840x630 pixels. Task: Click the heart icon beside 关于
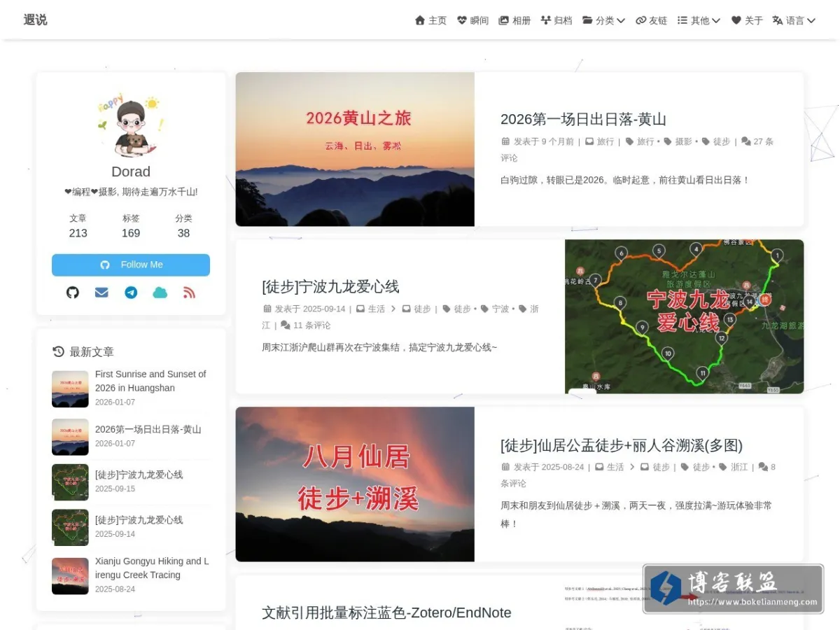[x=736, y=20]
